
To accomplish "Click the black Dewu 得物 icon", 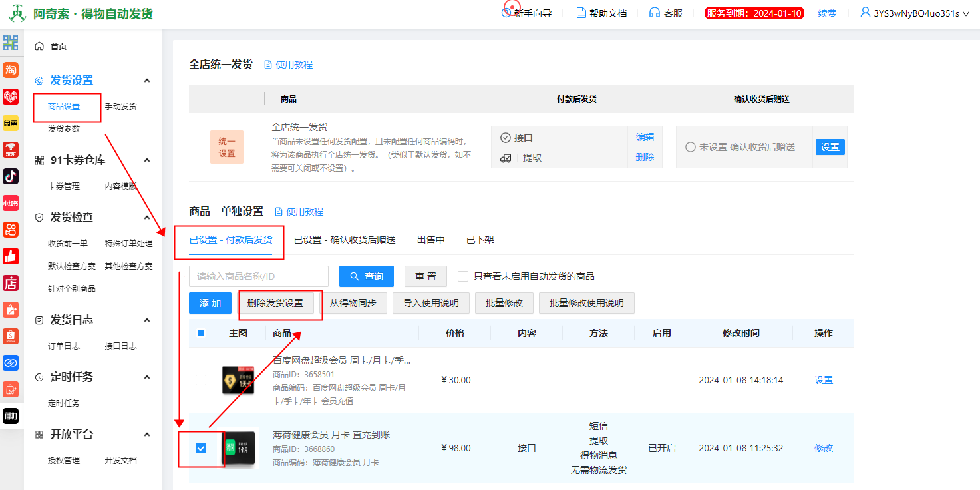I will tap(11, 416).
